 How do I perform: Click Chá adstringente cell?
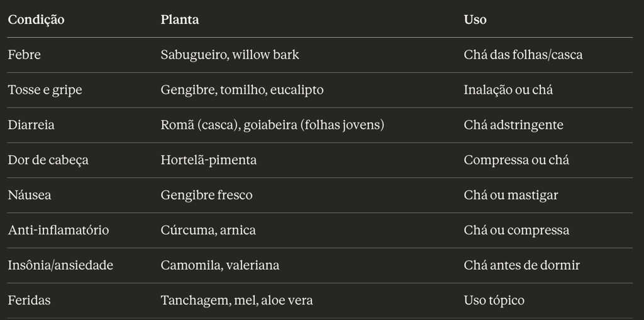pos(513,125)
